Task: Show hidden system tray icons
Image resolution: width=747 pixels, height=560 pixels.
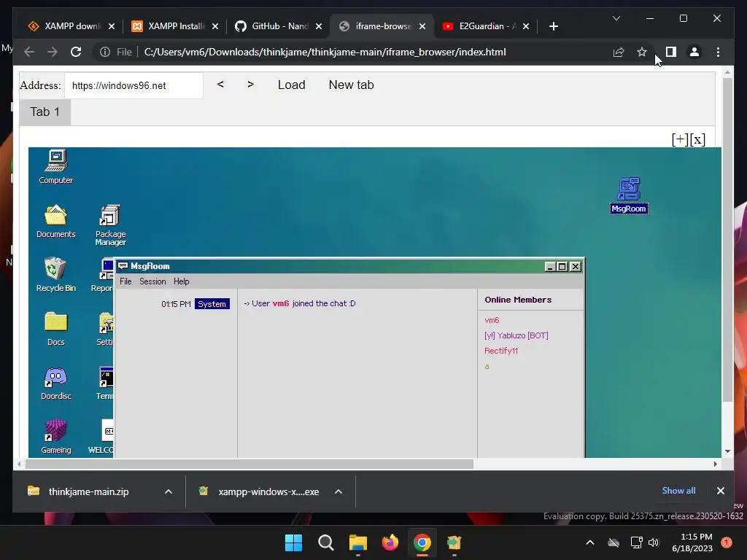Action: [589, 542]
